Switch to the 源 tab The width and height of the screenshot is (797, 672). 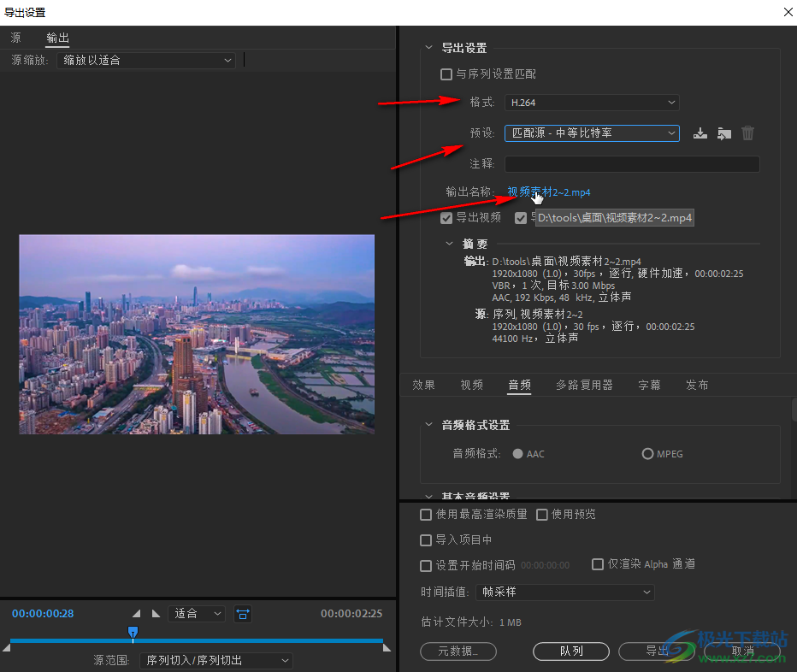[15, 38]
